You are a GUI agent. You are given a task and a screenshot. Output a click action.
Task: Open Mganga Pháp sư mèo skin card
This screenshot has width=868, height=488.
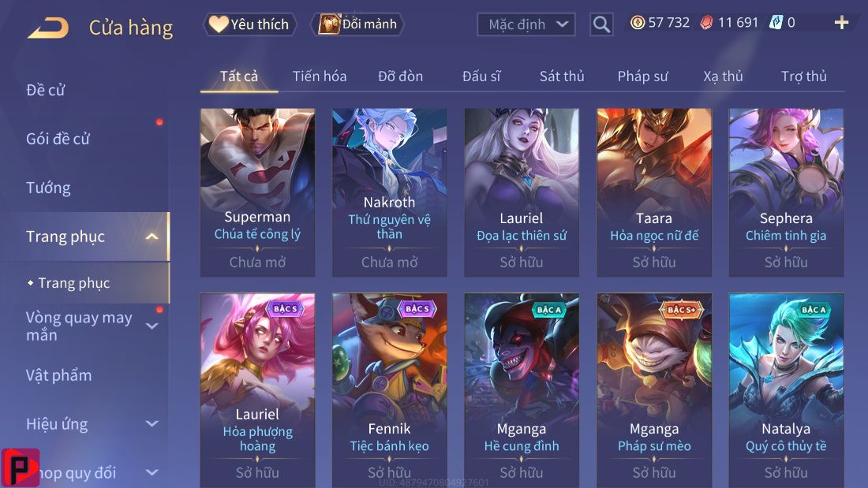(x=654, y=390)
